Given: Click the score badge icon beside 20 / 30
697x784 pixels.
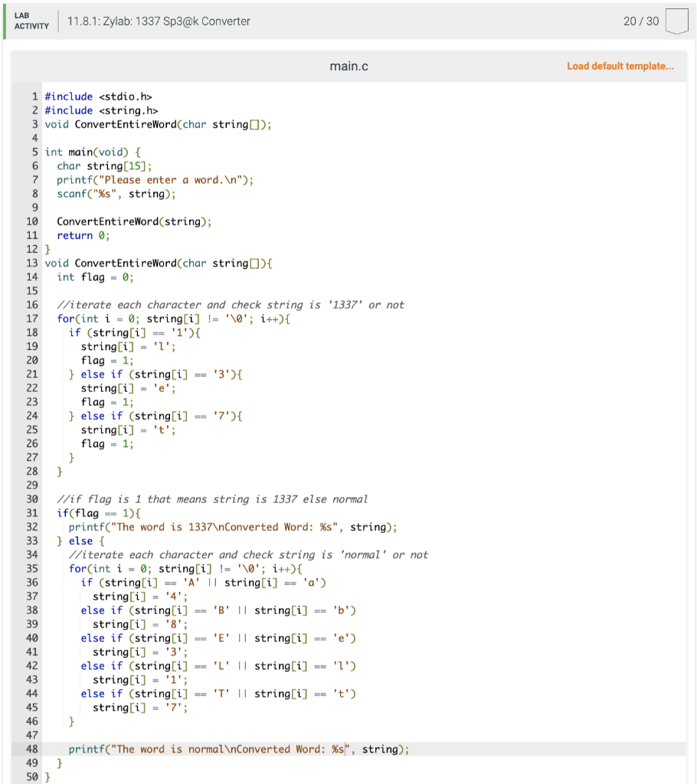Looking at the screenshot, I should [676, 21].
